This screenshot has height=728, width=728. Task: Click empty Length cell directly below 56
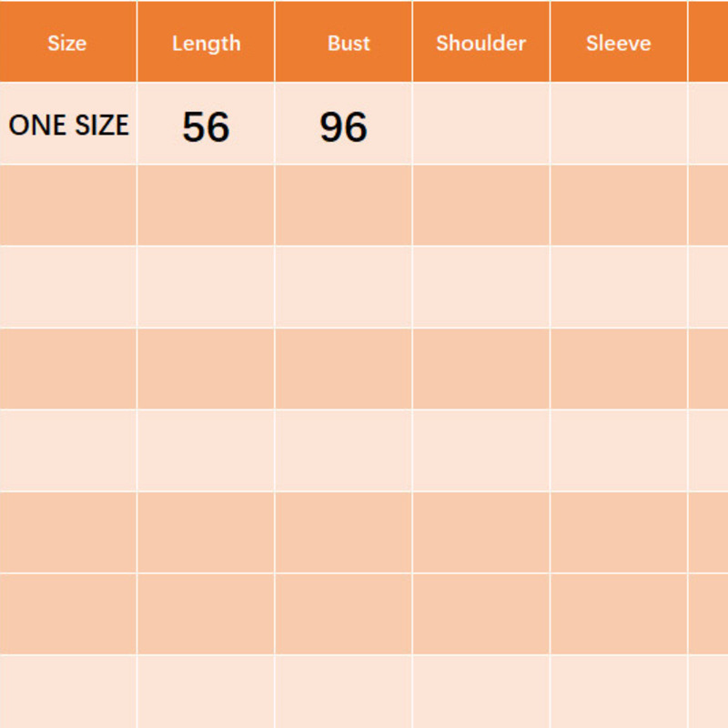pyautogui.click(x=206, y=206)
